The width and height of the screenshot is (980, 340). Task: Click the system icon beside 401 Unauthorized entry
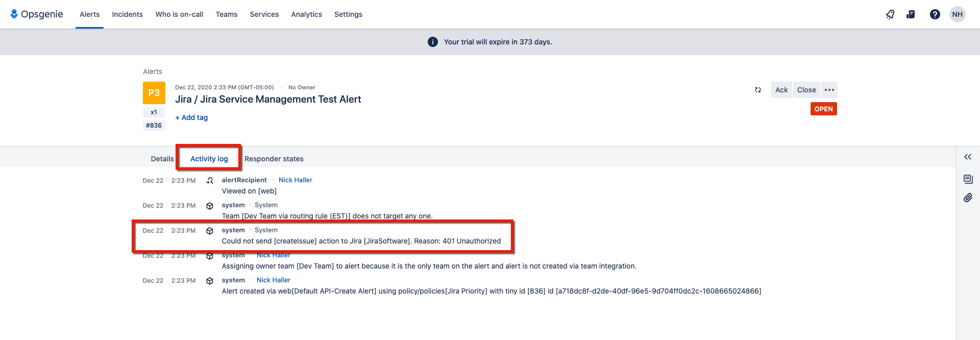tap(210, 231)
